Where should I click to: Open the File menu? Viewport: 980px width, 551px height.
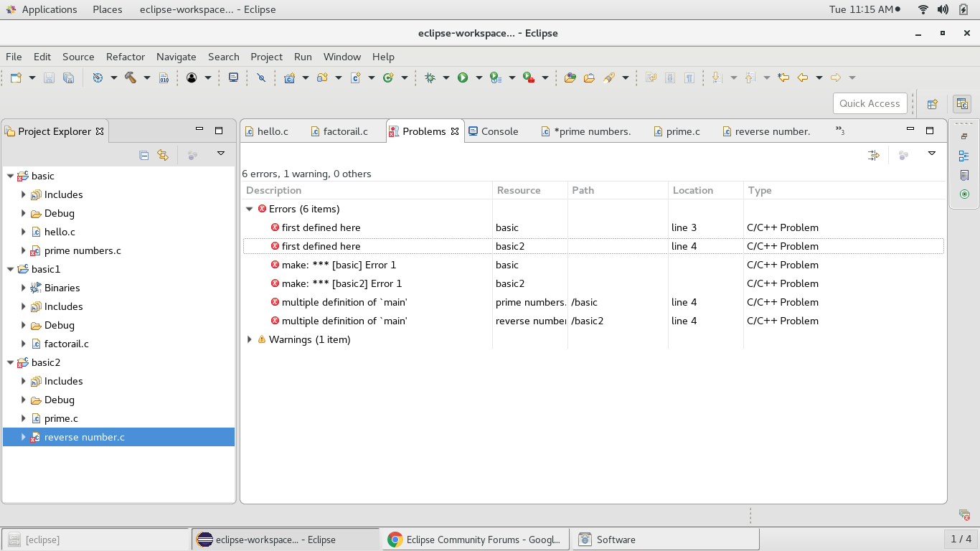[14, 57]
